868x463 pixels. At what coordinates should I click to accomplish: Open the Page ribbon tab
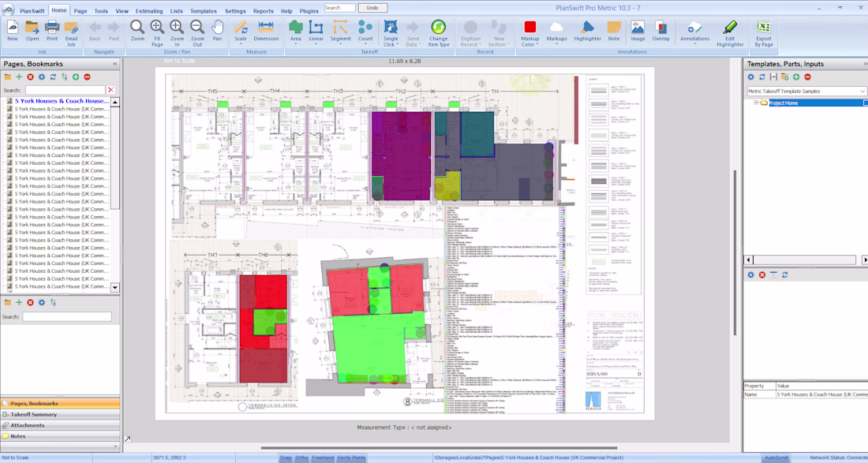coord(80,11)
